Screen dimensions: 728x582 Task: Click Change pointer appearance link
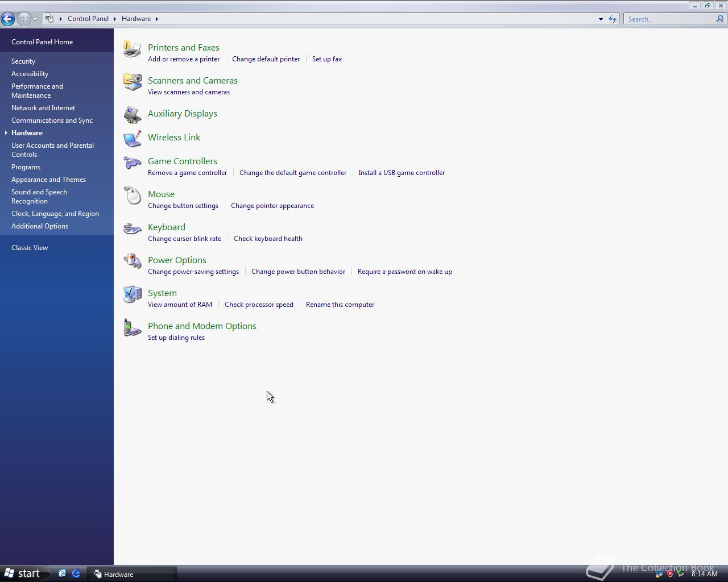pos(272,206)
